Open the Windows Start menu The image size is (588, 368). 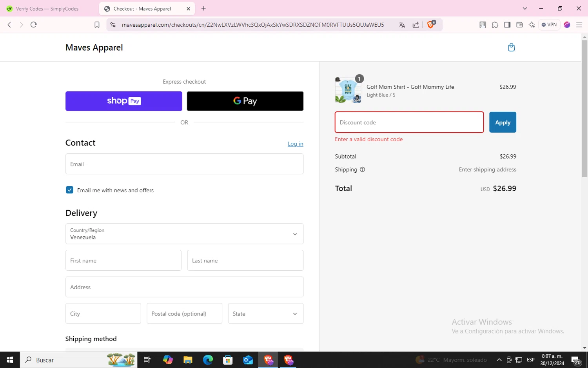pyautogui.click(x=10, y=360)
